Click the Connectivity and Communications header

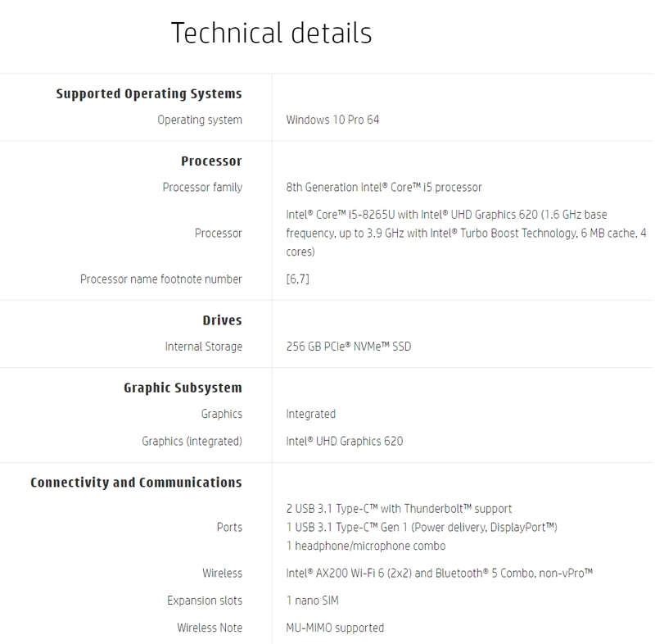coord(136,482)
